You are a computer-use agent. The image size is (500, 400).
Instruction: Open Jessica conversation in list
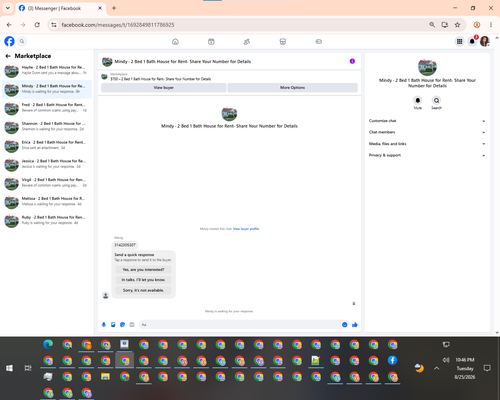tap(47, 164)
